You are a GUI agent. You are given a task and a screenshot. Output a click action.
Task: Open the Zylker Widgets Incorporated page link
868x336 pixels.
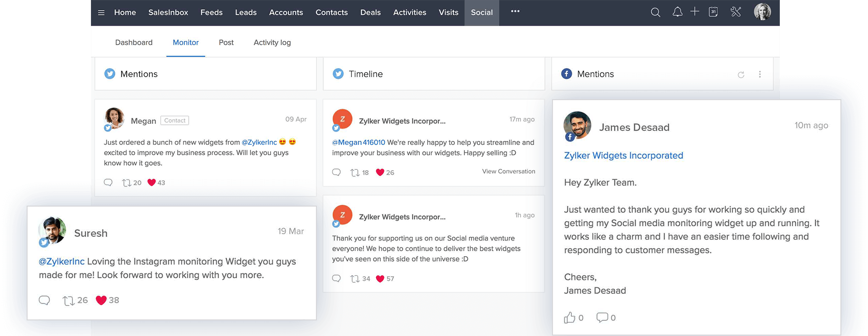[624, 155]
